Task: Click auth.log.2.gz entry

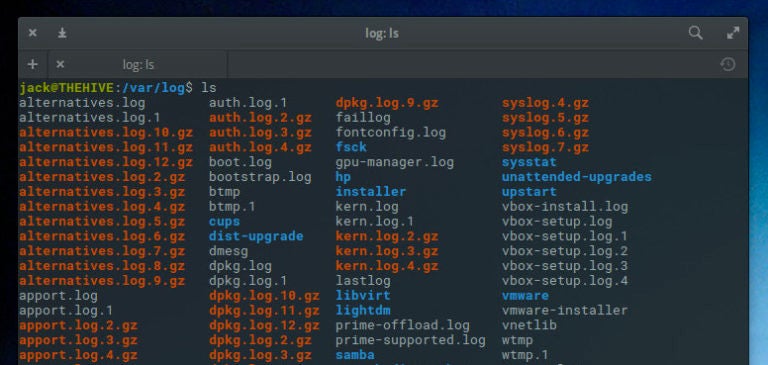Action: pyautogui.click(x=260, y=118)
